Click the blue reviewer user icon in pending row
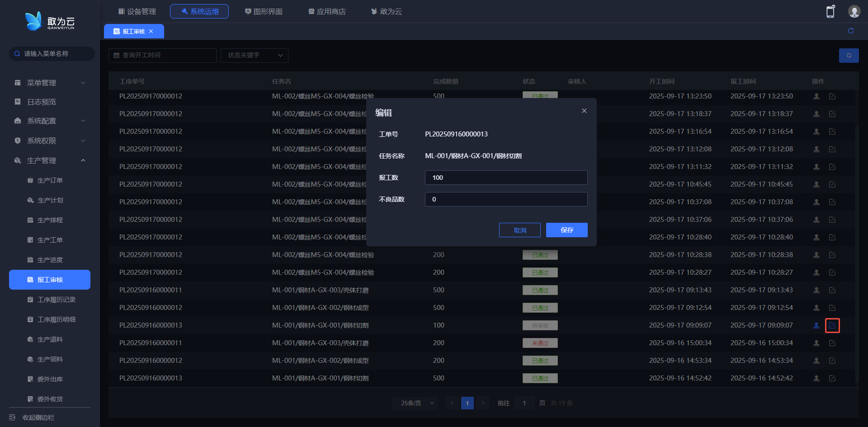 click(x=816, y=325)
